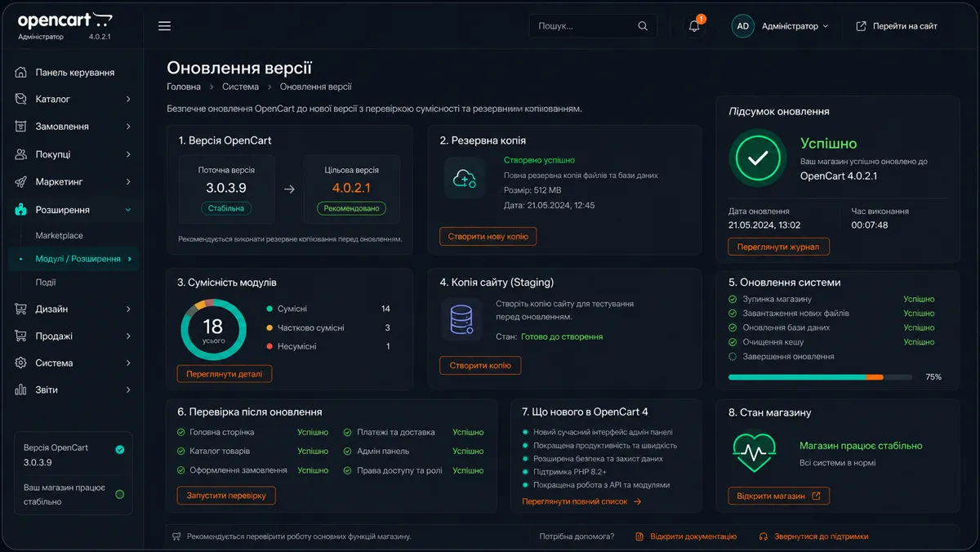
Task: Click the Завантаження нових файлів check mark
Action: click(733, 314)
